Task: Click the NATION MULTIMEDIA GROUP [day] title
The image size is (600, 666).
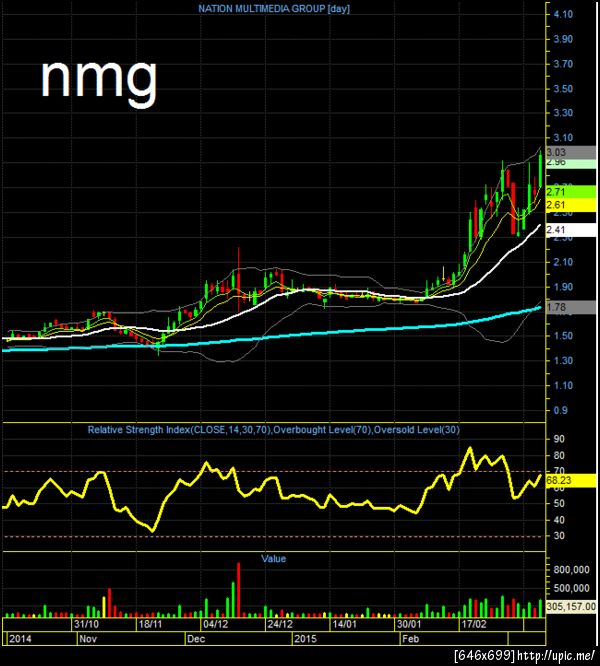Action: click(x=274, y=8)
